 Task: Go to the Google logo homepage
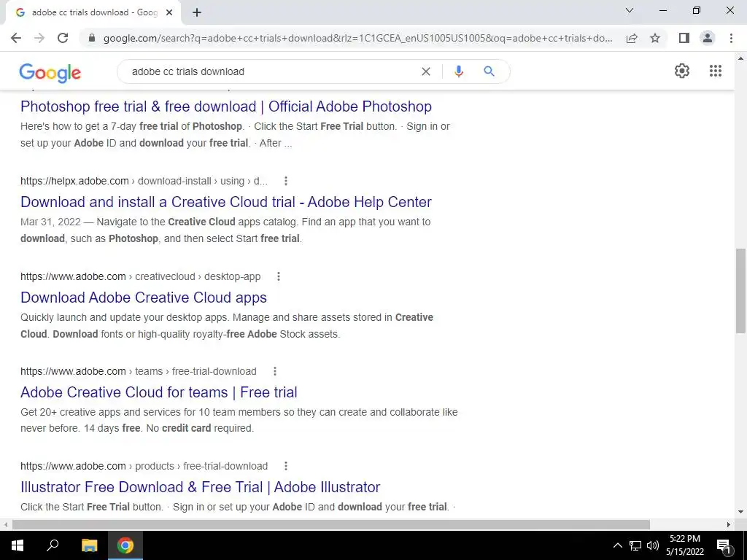50,72
